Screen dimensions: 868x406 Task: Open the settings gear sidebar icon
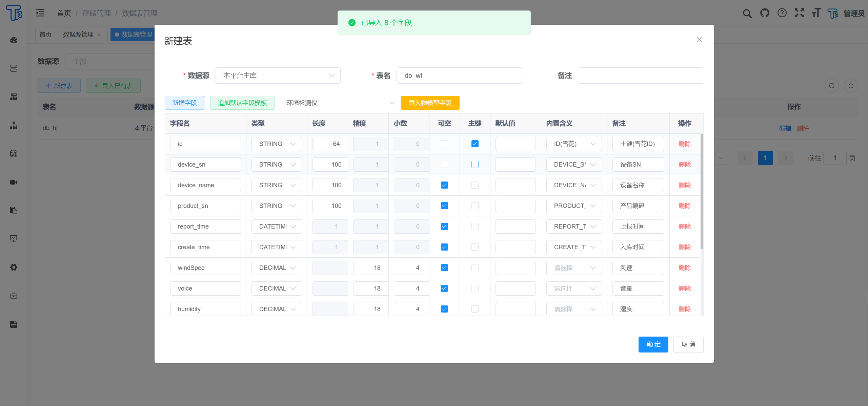[14, 267]
